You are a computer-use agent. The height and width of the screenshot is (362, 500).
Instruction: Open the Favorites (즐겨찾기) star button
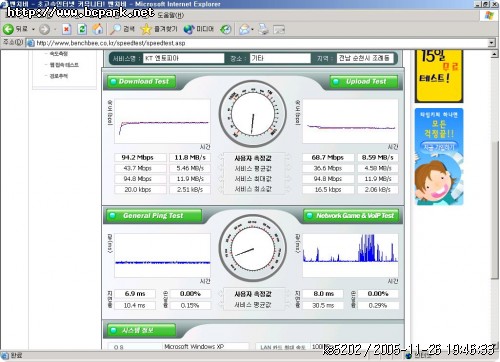(x=159, y=29)
